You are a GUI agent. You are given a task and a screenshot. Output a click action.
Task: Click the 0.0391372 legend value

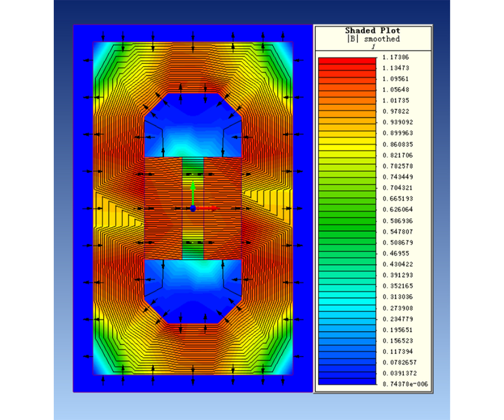point(397,373)
